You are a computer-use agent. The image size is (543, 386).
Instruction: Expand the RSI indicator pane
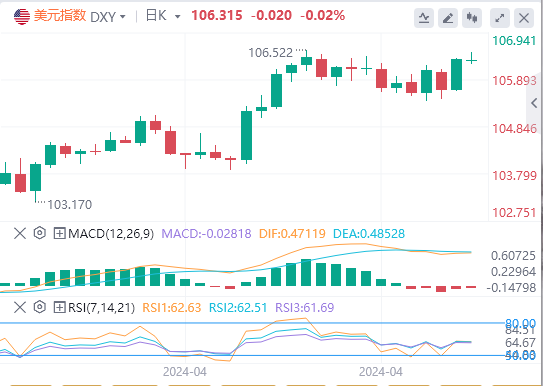[x=59, y=307]
